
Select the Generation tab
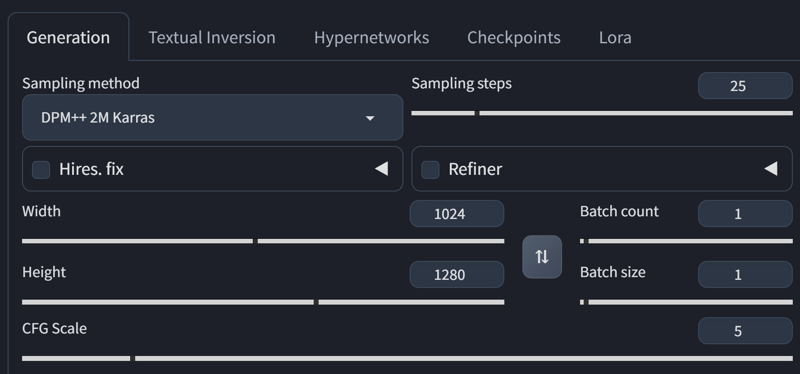click(68, 37)
